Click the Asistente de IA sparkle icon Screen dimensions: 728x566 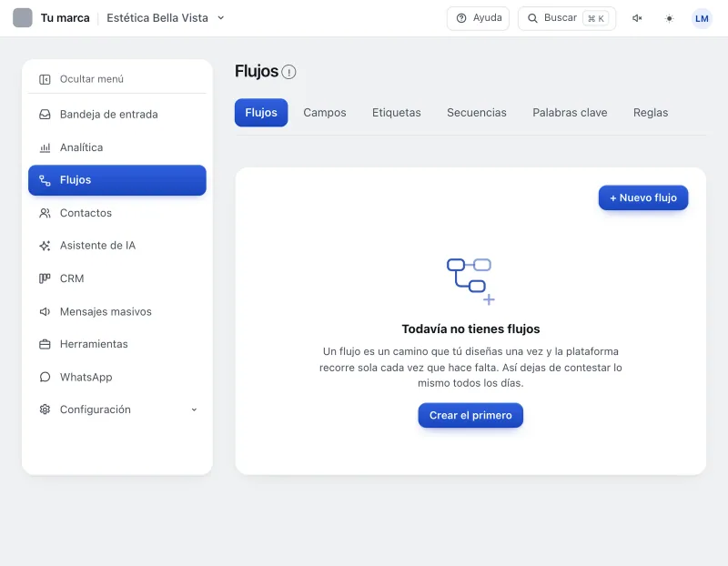pyautogui.click(x=45, y=246)
